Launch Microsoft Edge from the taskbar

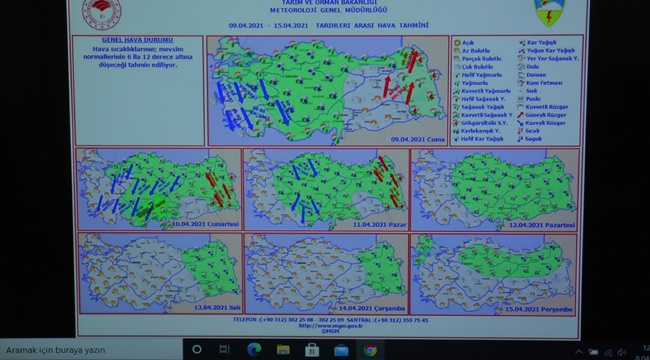254,350
